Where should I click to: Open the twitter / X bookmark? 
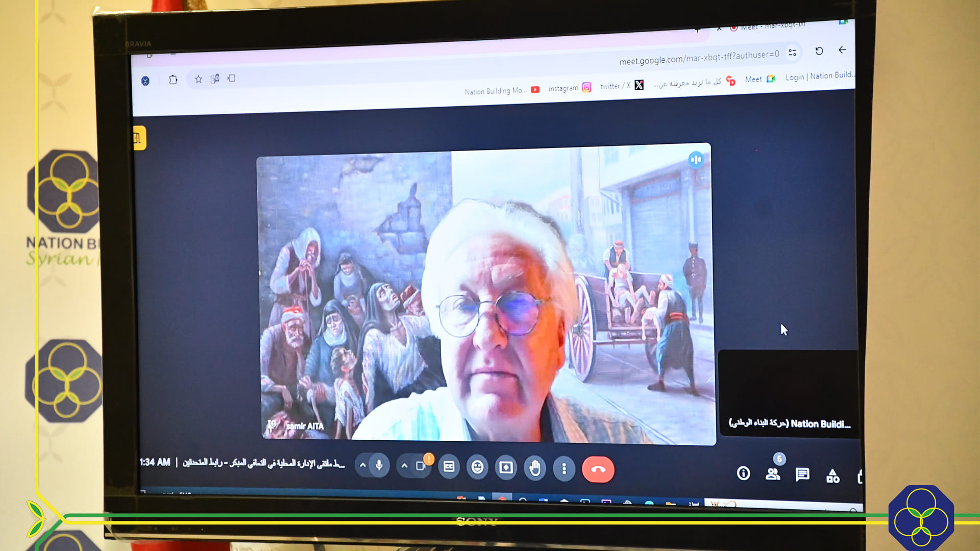pos(621,85)
